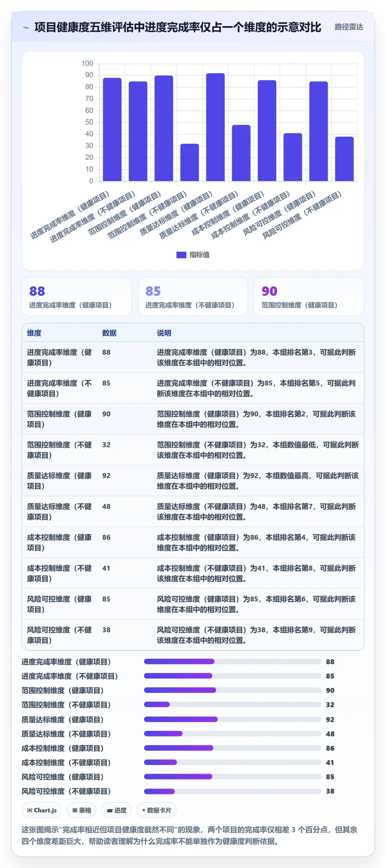This screenshot has height=868, width=386.
Task: Click the progress value 86
Action: [330, 748]
